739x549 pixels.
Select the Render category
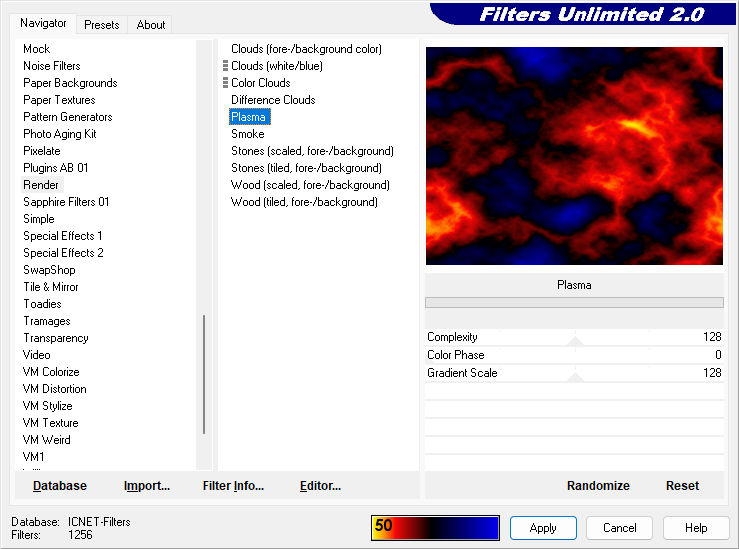(41, 185)
